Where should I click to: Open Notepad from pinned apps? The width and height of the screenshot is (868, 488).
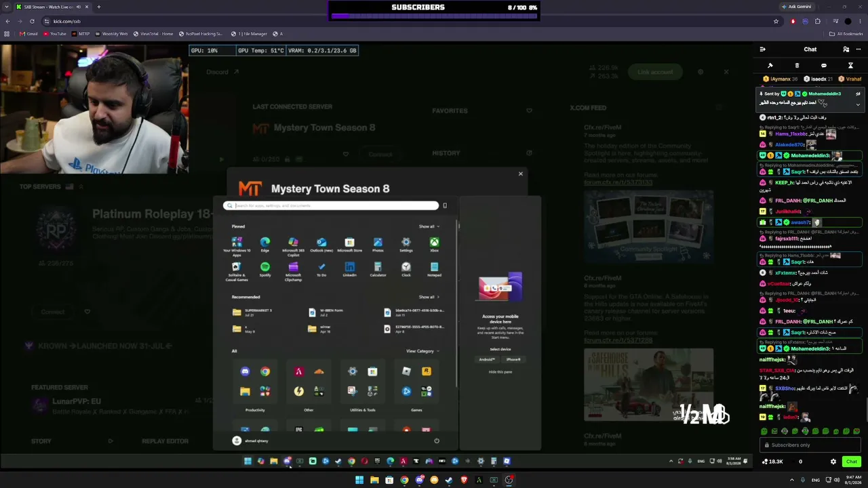coord(434,269)
